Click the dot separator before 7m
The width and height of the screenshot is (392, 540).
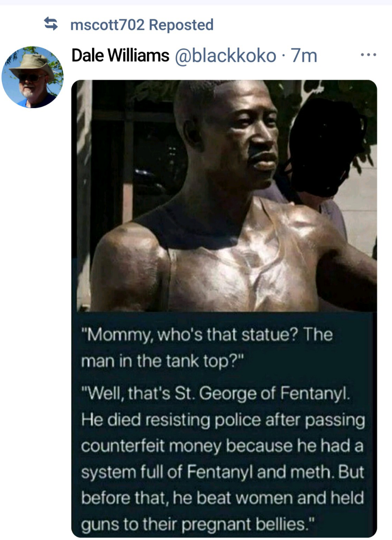284,56
